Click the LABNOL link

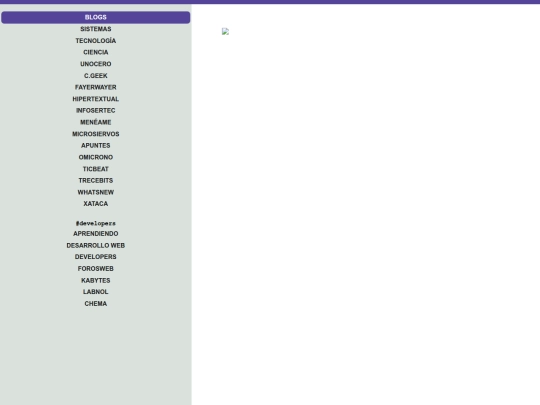point(95,292)
